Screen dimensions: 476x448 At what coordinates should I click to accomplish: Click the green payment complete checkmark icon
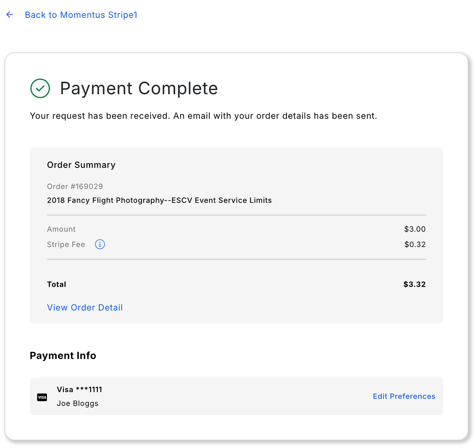(40, 88)
